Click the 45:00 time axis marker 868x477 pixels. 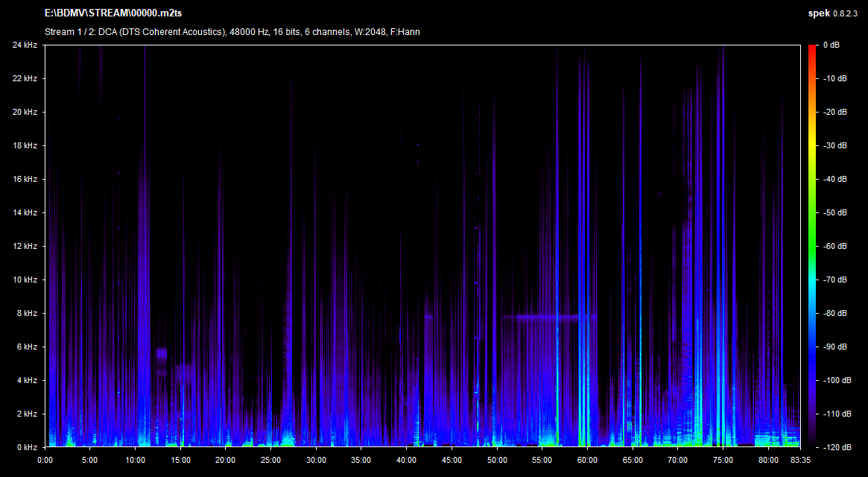pyautogui.click(x=452, y=460)
